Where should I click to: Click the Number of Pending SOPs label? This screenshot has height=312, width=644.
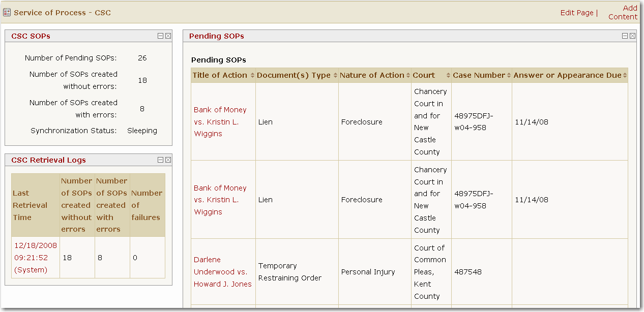coord(71,58)
